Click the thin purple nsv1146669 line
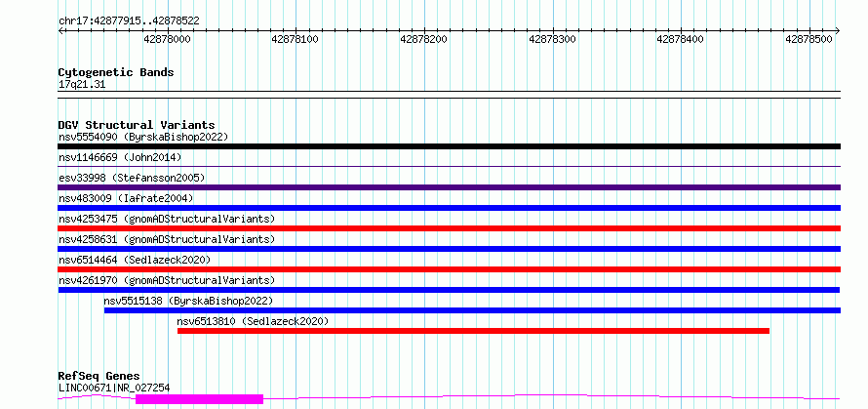The height and width of the screenshot is (409, 868). 450,166
